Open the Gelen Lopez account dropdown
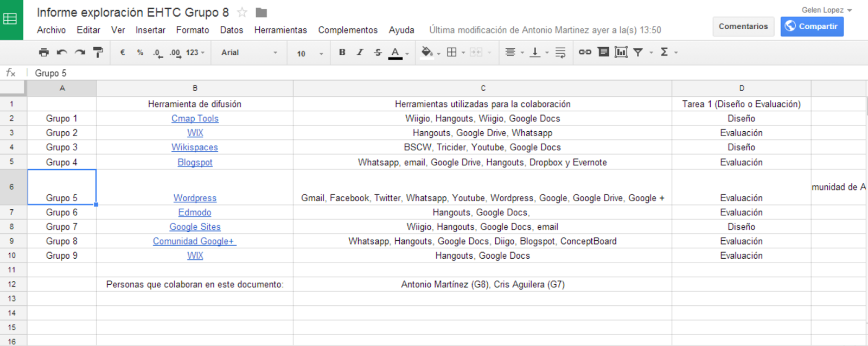 pyautogui.click(x=827, y=10)
